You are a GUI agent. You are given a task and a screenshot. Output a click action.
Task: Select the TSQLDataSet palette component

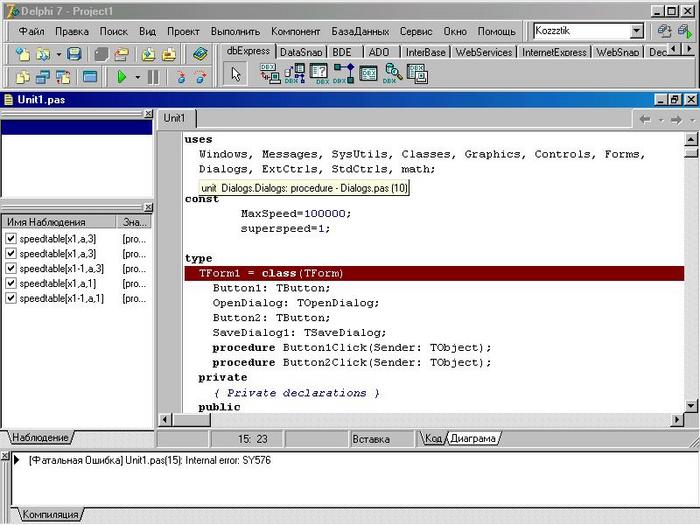pos(295,74)
